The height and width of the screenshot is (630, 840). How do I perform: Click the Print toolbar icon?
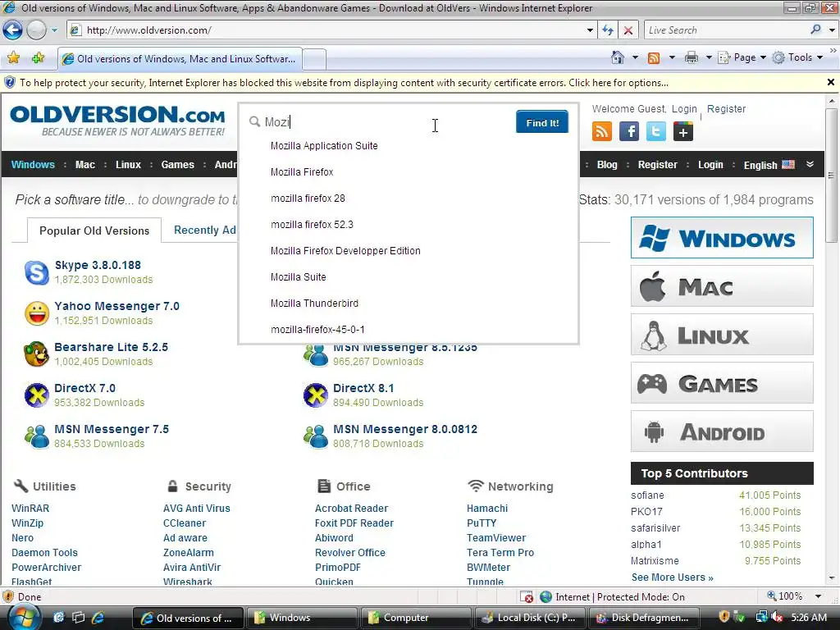[692, 58]
